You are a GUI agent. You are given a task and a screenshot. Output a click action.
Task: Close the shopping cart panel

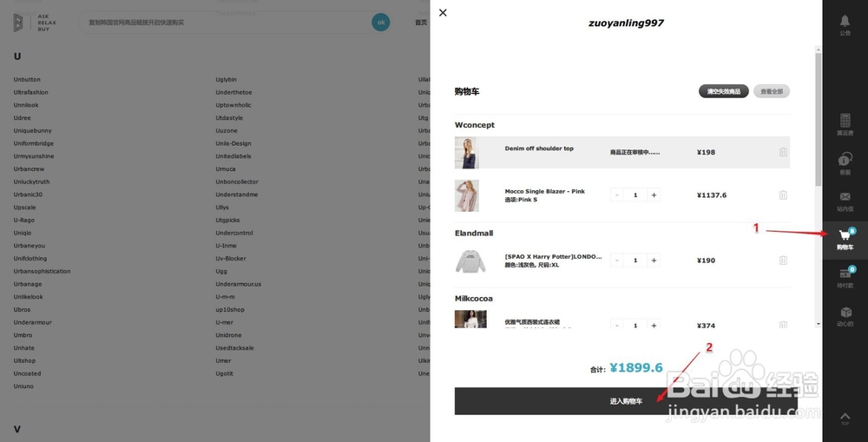(443, 13)
